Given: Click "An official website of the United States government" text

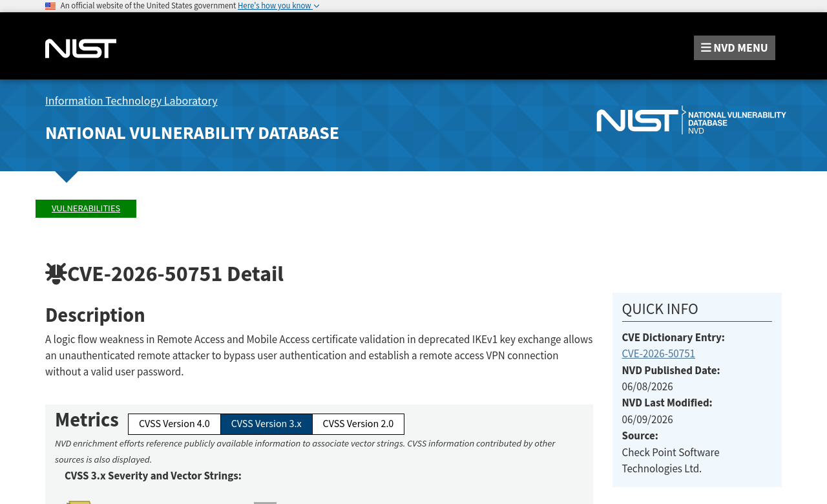Looking at the screenshot, I should (148, 6).
